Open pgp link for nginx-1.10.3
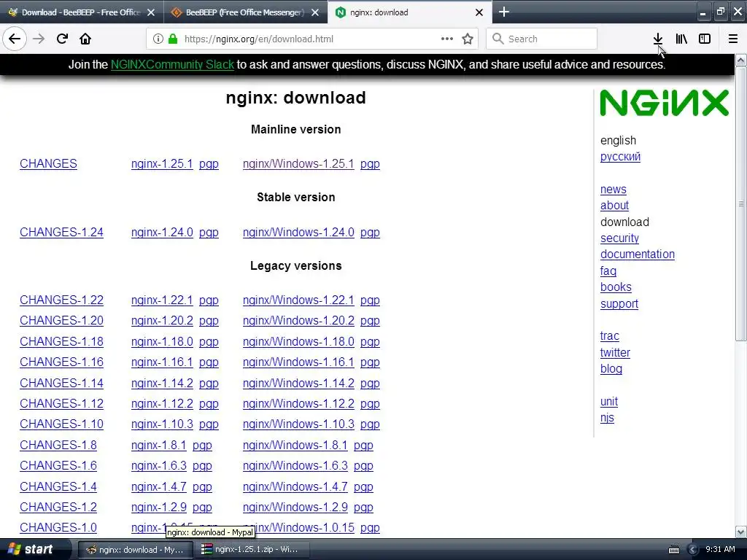747x560 pixels. point(209,424)
